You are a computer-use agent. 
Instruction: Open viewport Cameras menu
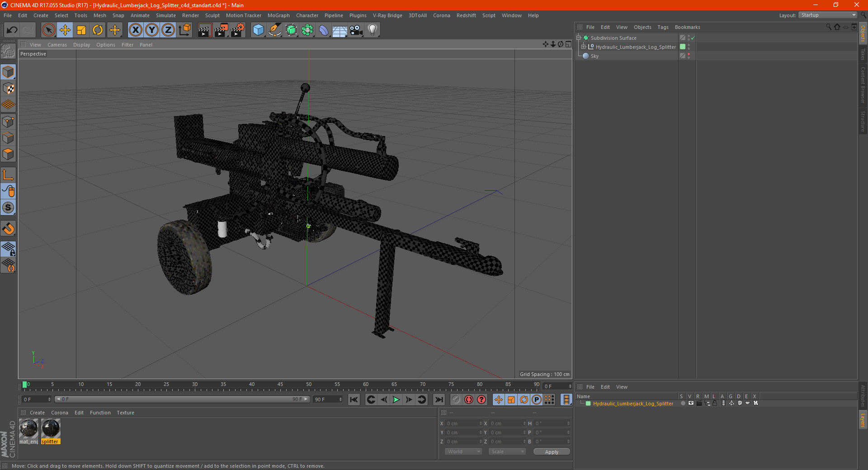click(57, 45)
